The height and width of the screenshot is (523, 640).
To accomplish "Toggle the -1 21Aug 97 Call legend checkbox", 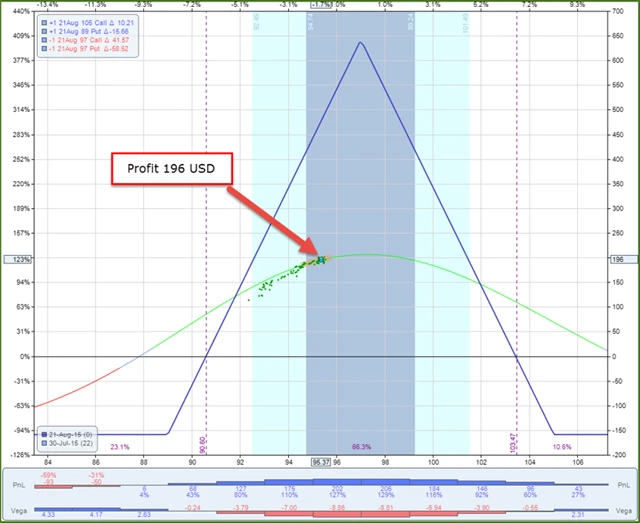I will click(x=44, y=40).
